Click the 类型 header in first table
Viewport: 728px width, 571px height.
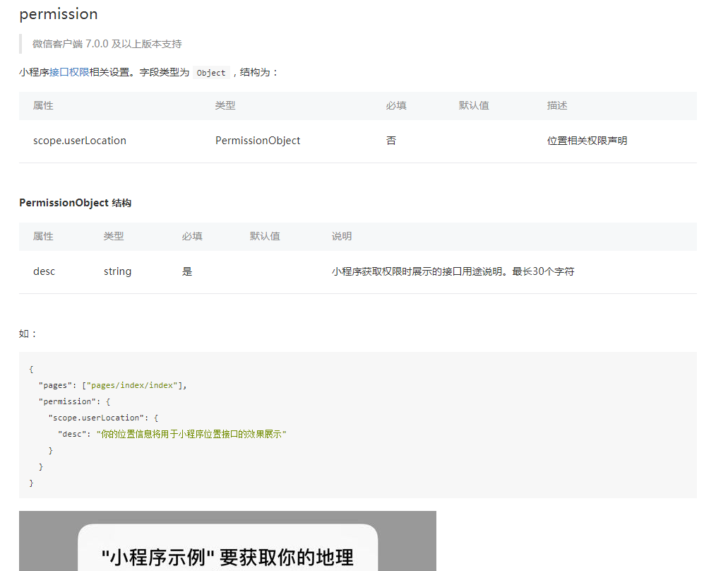[x=225, y=105]
